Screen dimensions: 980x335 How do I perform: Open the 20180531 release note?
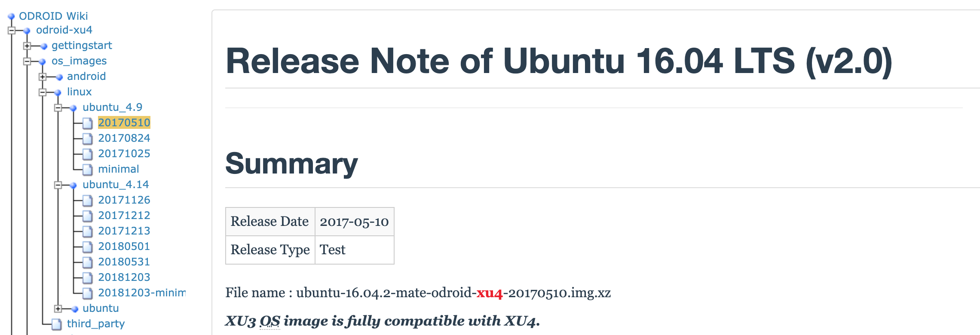[x=124, y=262]
